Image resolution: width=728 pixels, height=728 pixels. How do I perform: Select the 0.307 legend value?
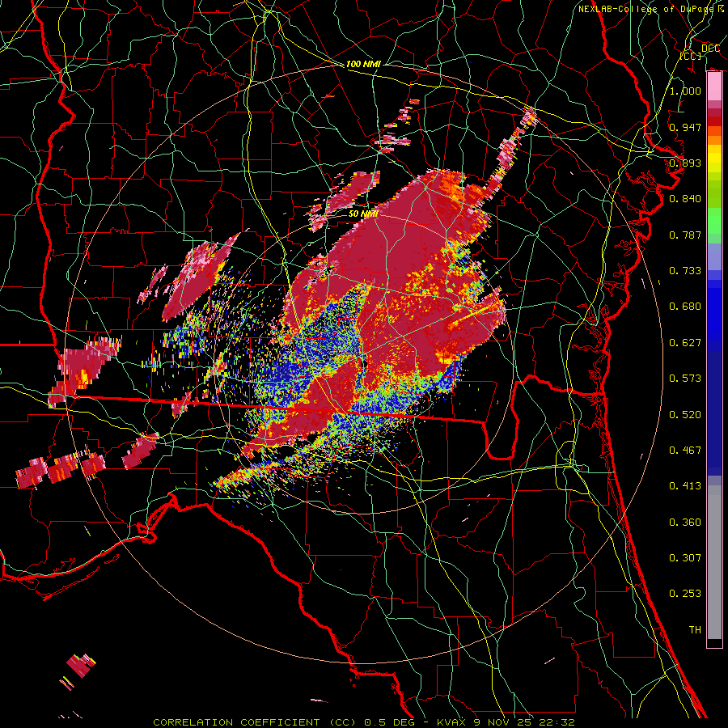pos(685,558)
